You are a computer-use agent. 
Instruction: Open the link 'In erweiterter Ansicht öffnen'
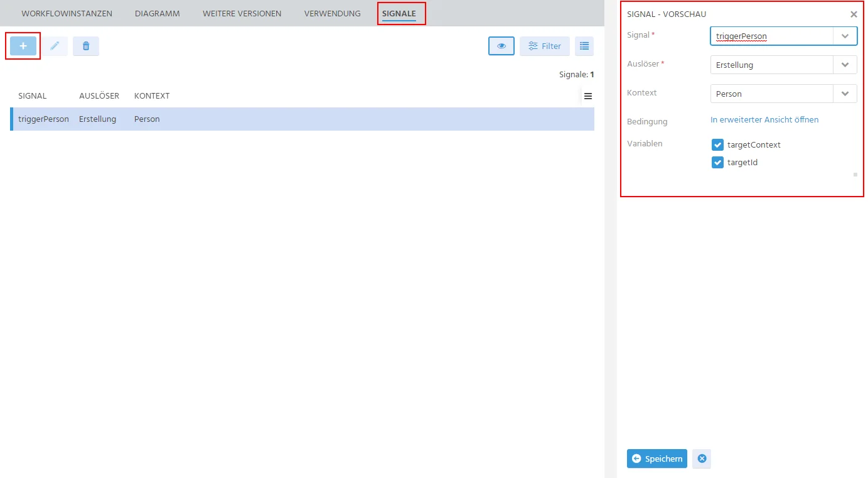764,119
